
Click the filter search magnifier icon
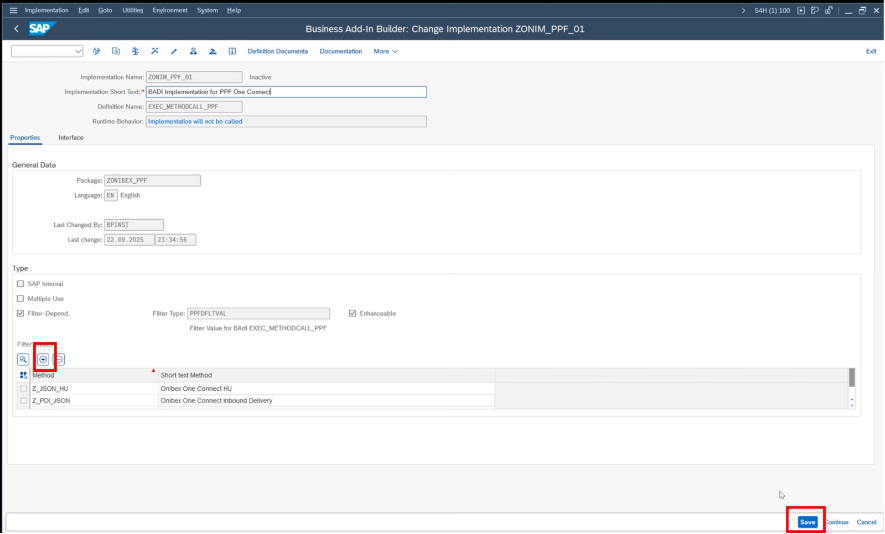(23, 358)
